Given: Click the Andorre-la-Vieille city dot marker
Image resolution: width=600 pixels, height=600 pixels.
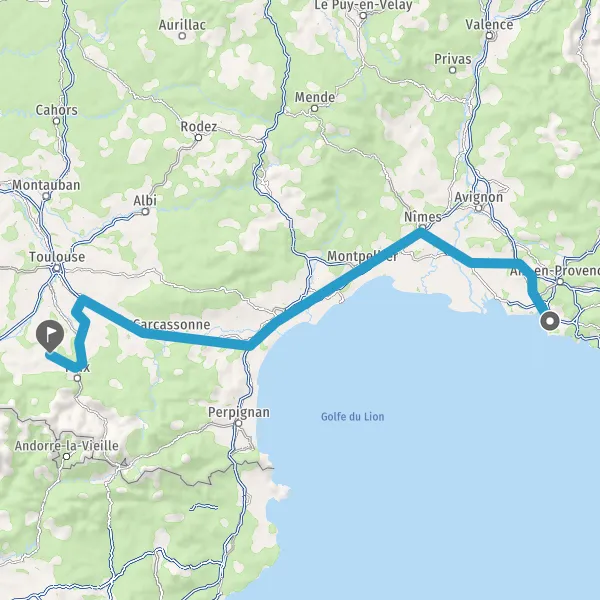Looking at the screenshot, I should point(67,457).
